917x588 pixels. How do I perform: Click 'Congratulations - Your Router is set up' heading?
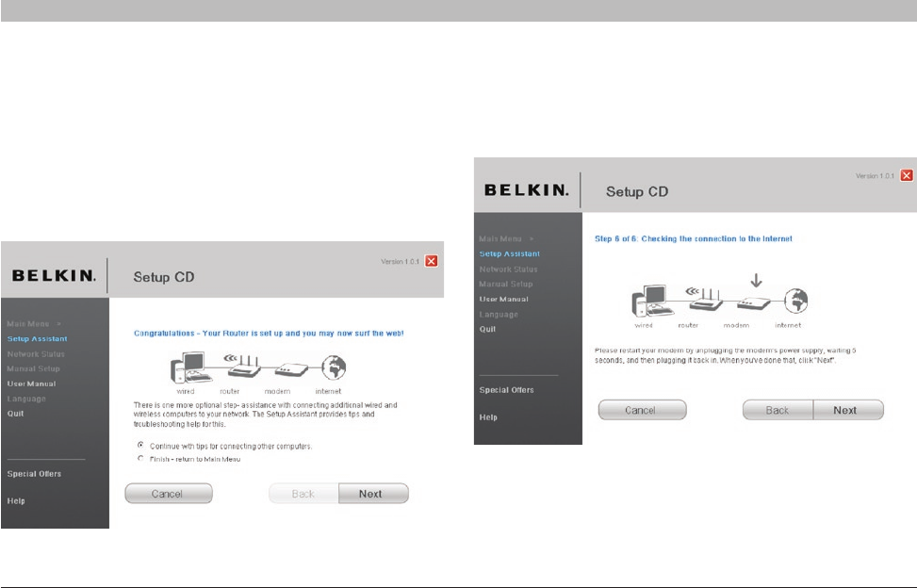coord(269,334)
